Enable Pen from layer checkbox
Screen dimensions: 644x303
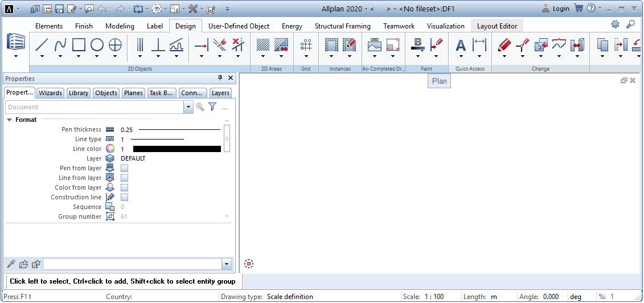[x=125, y=169]
